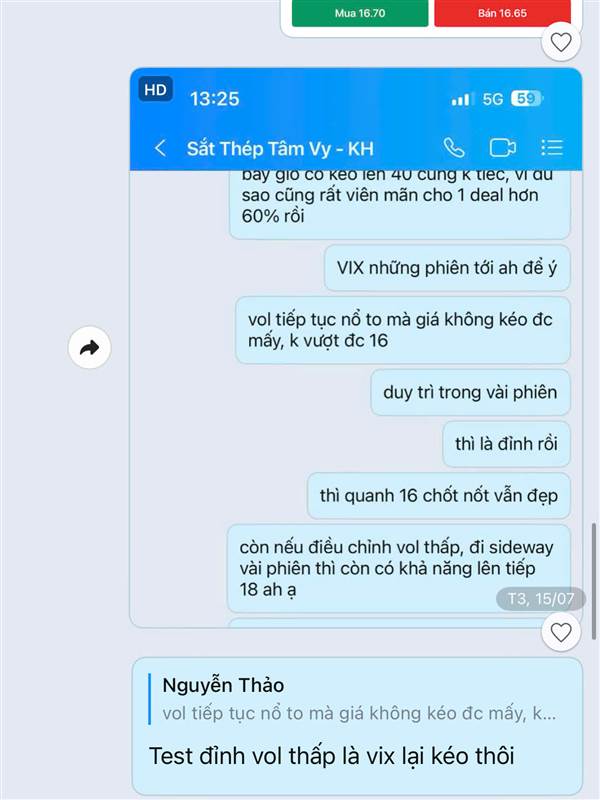
Task: Select the 'Test đỉnh vol thấp' message
Action: coord(331,756)
